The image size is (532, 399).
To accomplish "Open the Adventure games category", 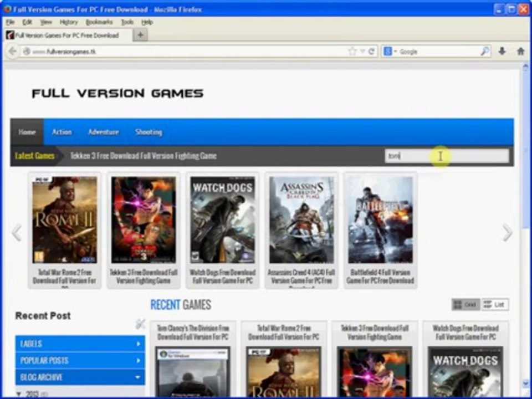I will pos(104,132).
